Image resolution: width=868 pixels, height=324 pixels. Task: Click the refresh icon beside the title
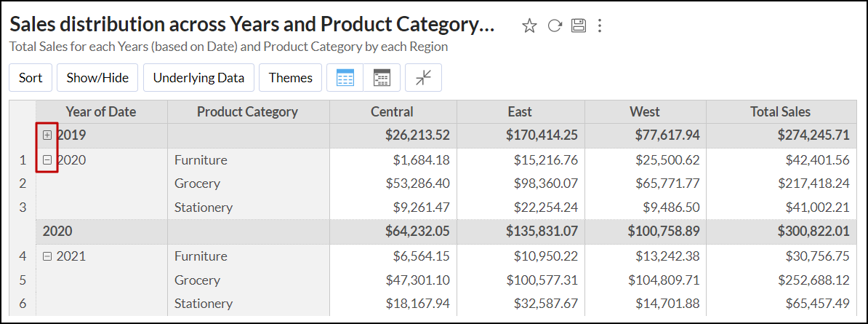(x=555, y=26)
